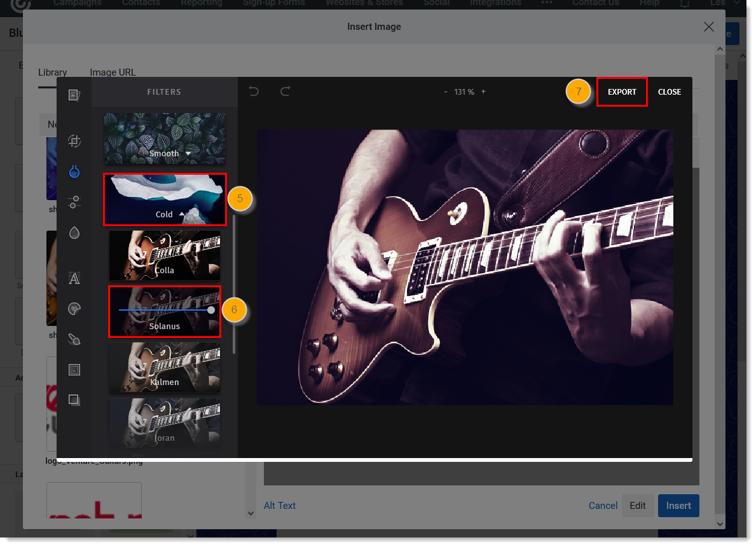Click the EXPORT button
This screenshot has height=547, width=756.
[x=622, y=91]
